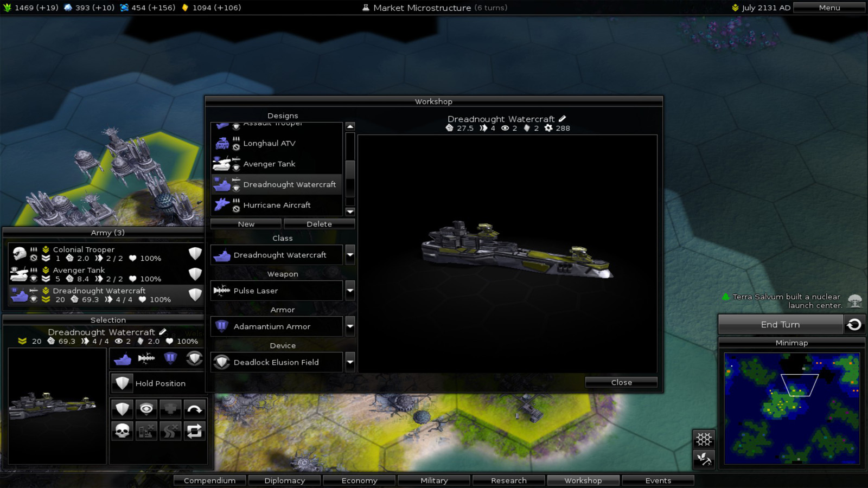
Task: Click the End Turn button
Action: (x=780, y=324)
